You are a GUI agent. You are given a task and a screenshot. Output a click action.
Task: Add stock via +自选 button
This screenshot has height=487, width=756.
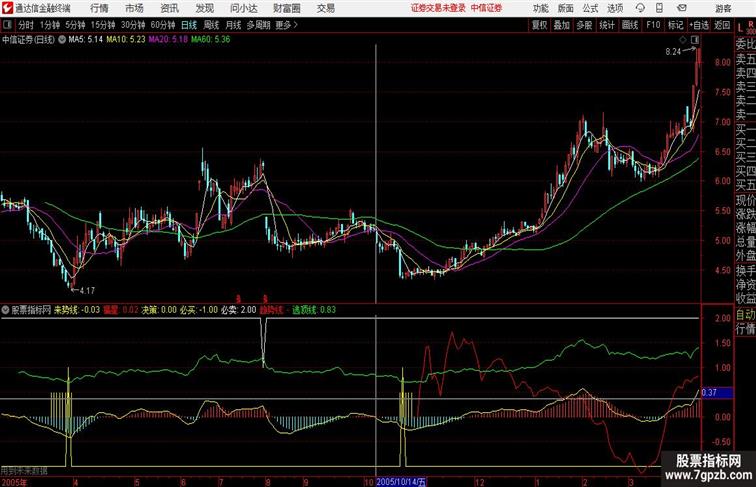(699, 25)
